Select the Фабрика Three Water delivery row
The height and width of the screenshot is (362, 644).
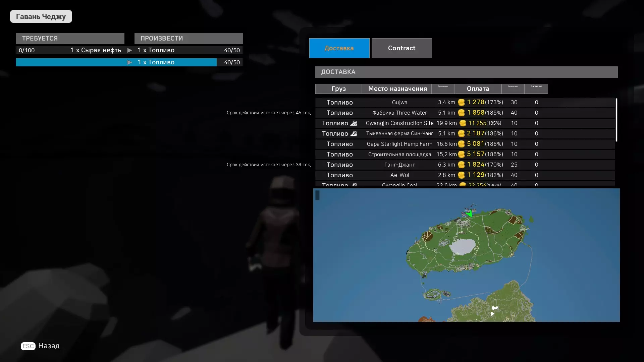coord(399,113)
